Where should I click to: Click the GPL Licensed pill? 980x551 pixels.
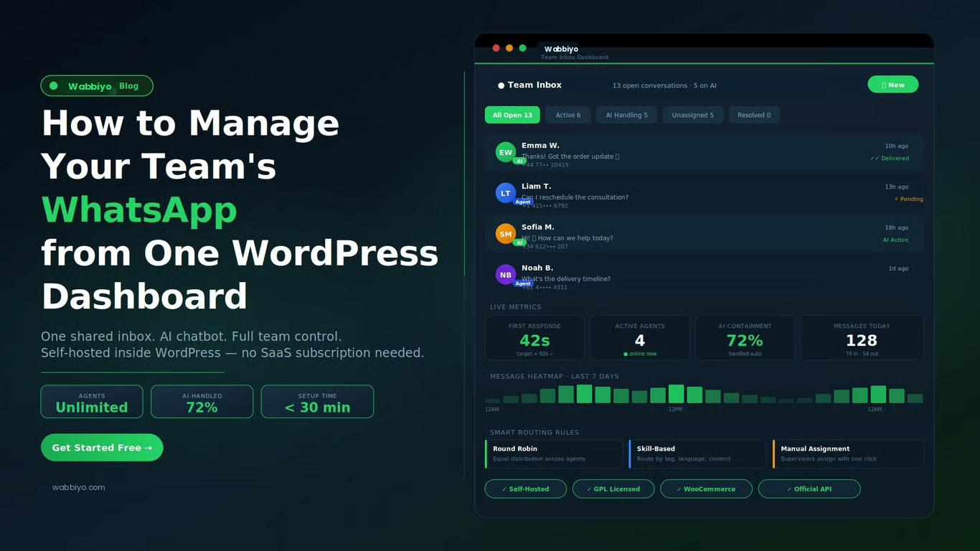tap(613, 489)
